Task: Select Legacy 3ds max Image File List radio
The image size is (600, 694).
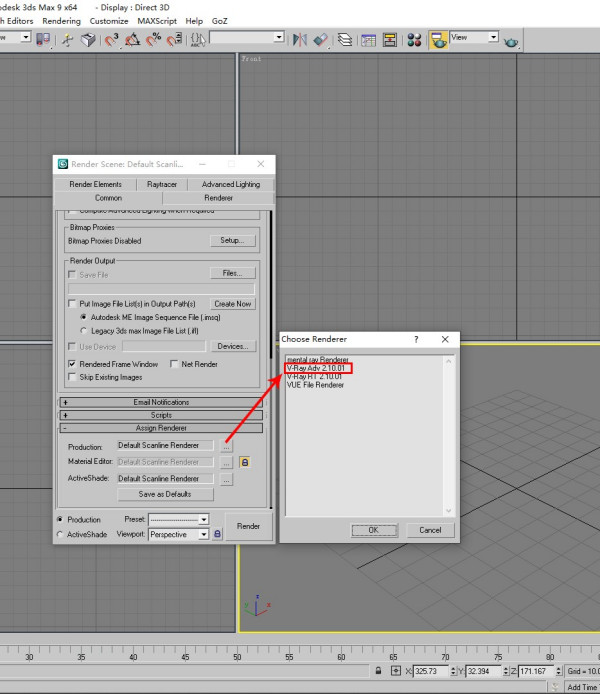Action: click(83, 331)
